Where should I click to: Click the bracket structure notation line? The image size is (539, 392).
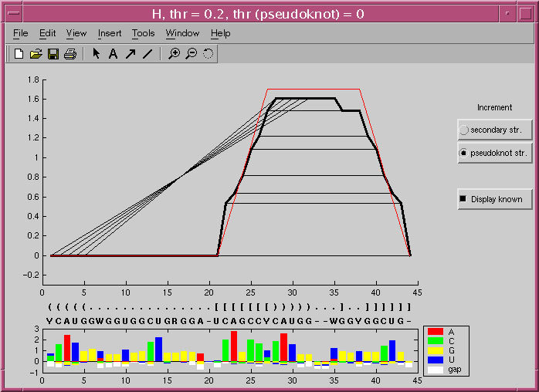coord(229,306)
